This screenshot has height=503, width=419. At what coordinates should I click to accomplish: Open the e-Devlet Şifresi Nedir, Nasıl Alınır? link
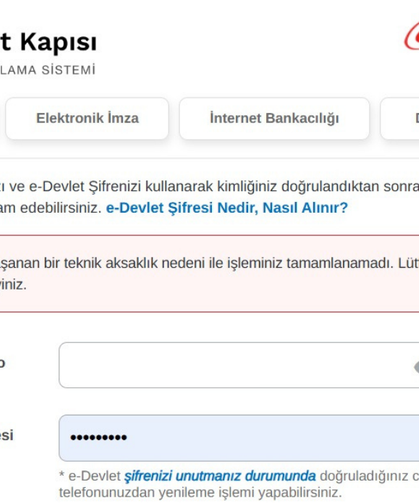(x=227, y=208)
